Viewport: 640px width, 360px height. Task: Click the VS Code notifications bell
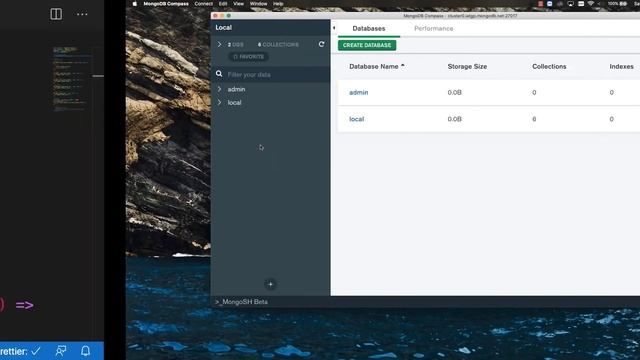point(85,351)
